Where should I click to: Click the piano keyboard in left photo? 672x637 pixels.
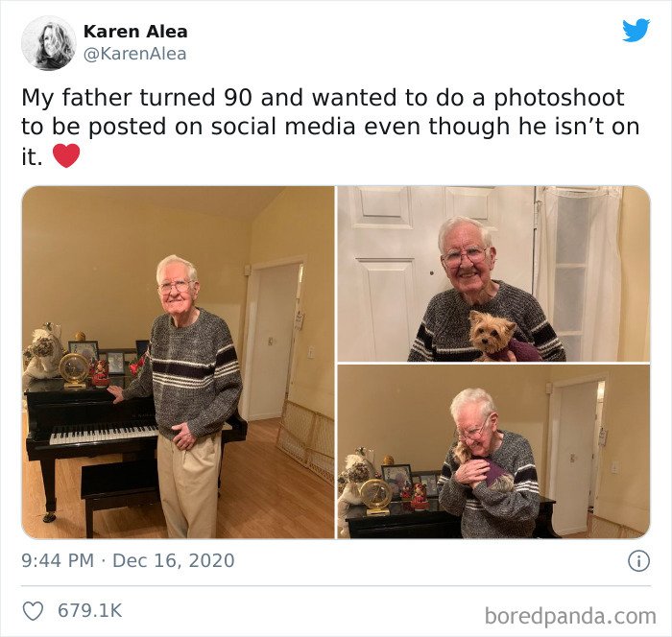(104, 435)
